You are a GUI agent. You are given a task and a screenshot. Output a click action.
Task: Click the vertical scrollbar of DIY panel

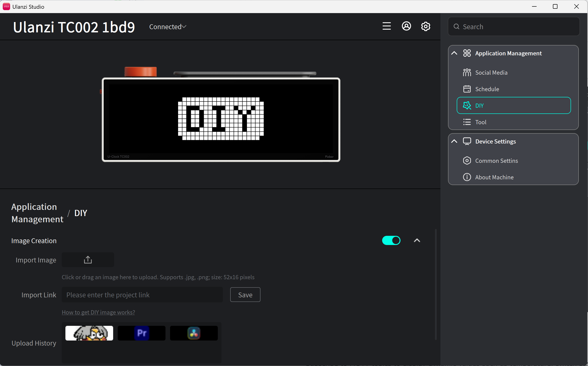click(436, 284)
